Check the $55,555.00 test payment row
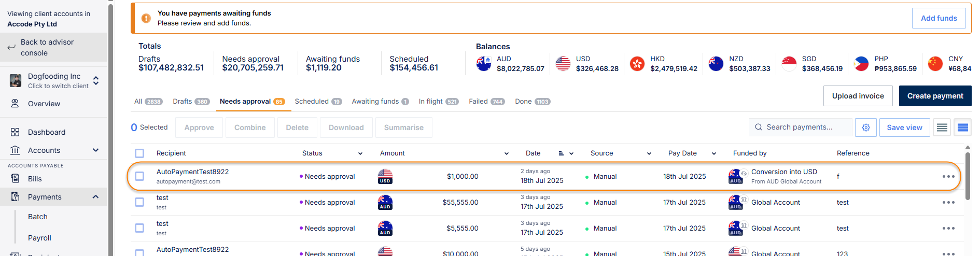The height and width of the screenshot is (256, 980). 139,203
